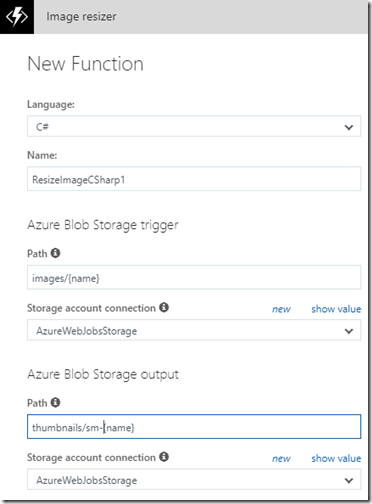Click show value link for output storage connection
Screen dimensions: 372x504
tap(336, 458)
